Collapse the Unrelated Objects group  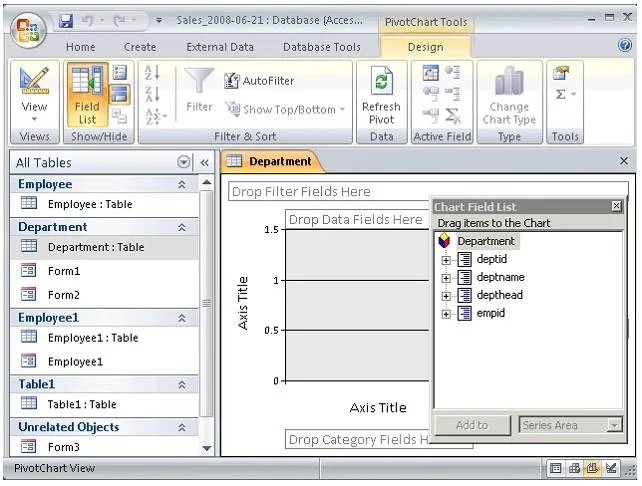coord(182,427)
